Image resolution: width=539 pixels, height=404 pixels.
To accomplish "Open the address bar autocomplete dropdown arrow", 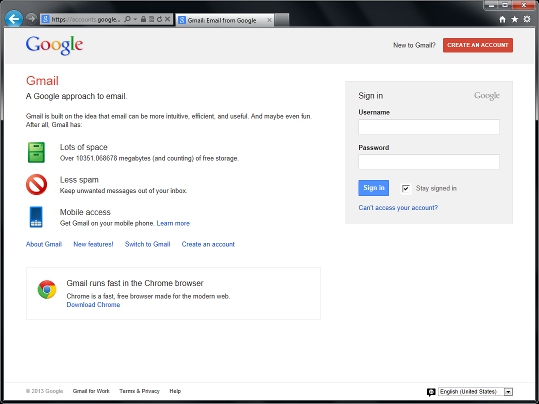I will (x=135, y=19).
